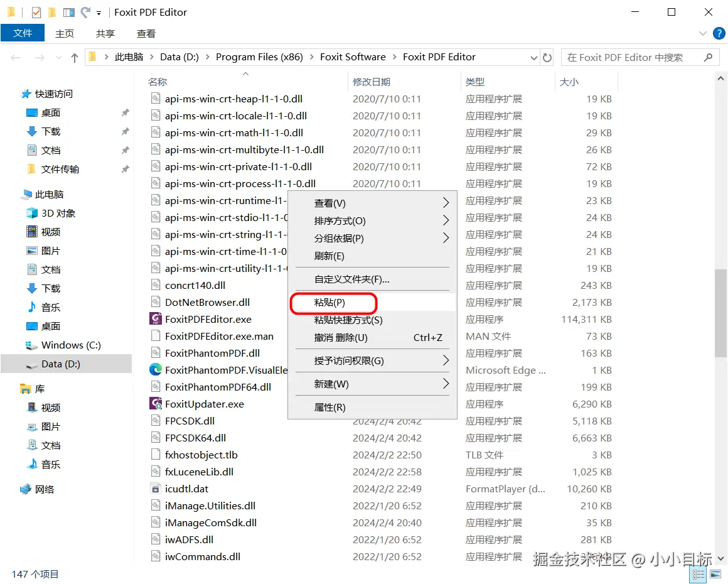Open the help question mark icon
The image size is (728, 584).
tap(719, 33)
